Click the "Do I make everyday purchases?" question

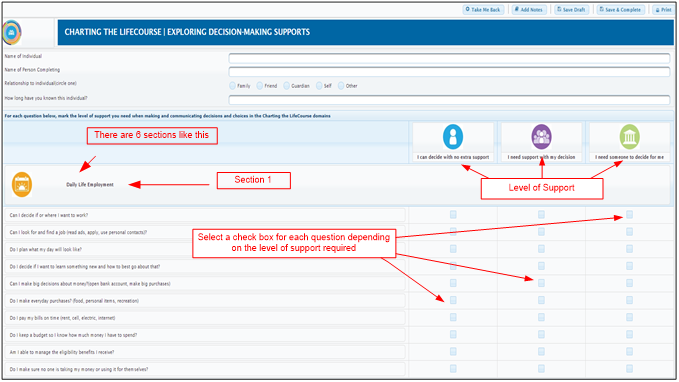click(x=74, y=301)
